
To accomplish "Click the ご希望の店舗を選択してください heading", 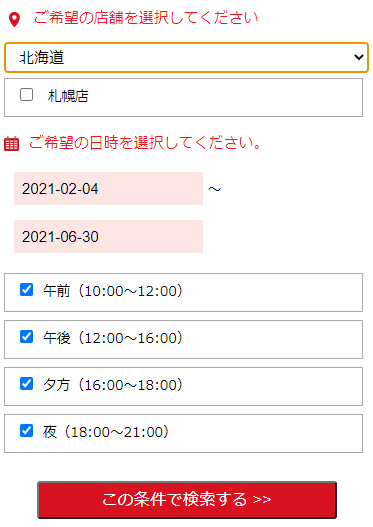I will [146, 18].
